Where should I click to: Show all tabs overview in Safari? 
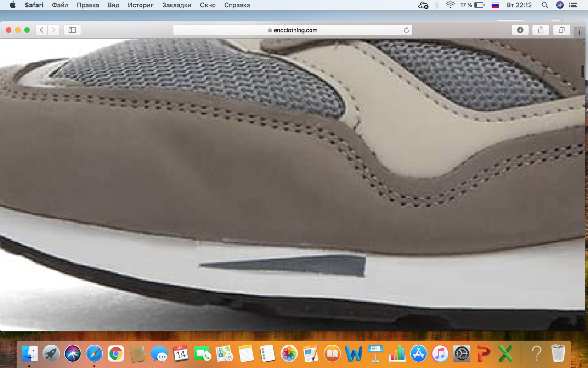coord(561,30)
